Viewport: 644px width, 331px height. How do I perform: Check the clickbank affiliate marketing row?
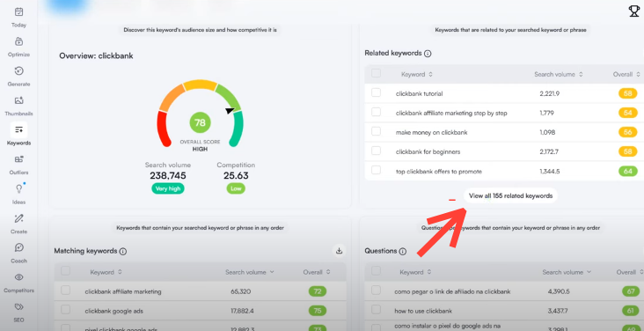tap(66, 291)
